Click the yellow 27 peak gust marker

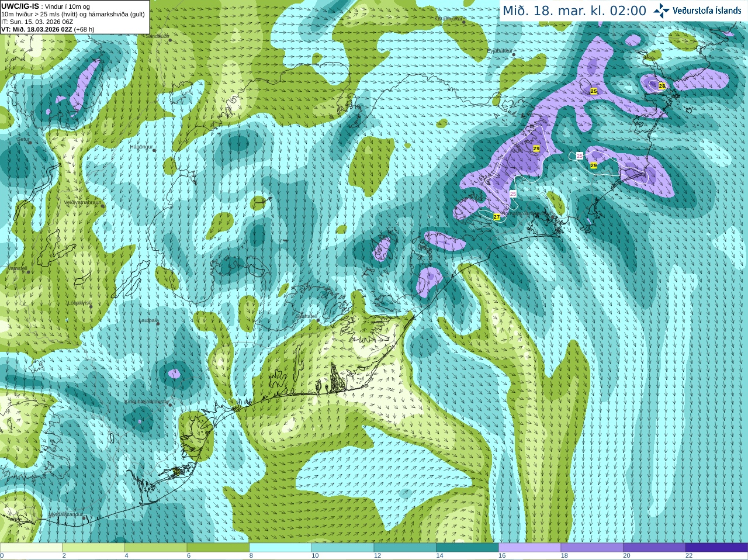point(497,217)
